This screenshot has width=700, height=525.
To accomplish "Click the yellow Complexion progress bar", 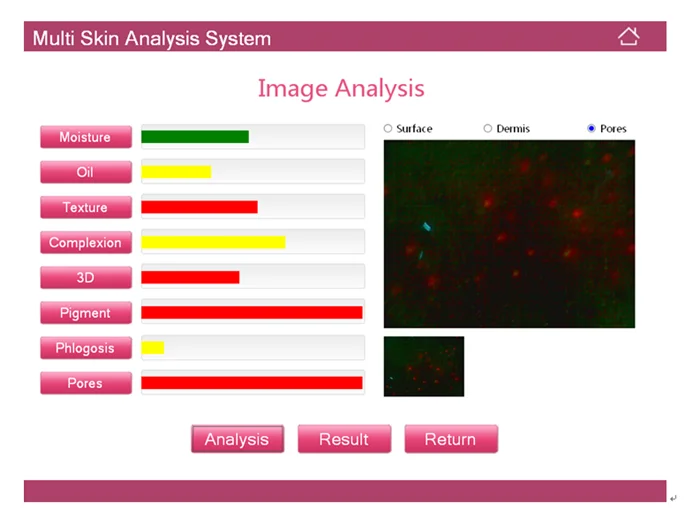I will pyautogui.click(x=213, y=242).
